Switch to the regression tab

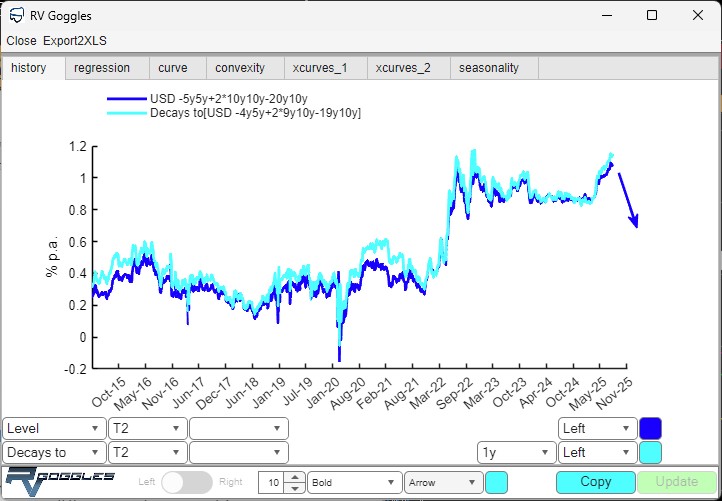tap(107, 68)
